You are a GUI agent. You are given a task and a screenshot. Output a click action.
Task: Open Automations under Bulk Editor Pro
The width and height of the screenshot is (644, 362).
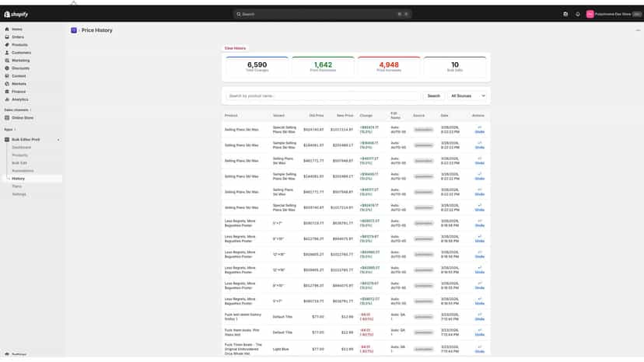pos(23,171)
